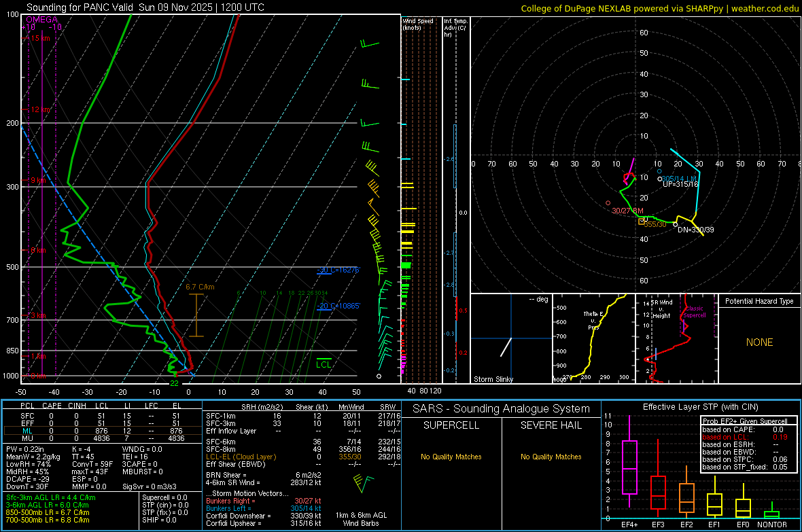Select the SFC parcel row

(101, 416)
